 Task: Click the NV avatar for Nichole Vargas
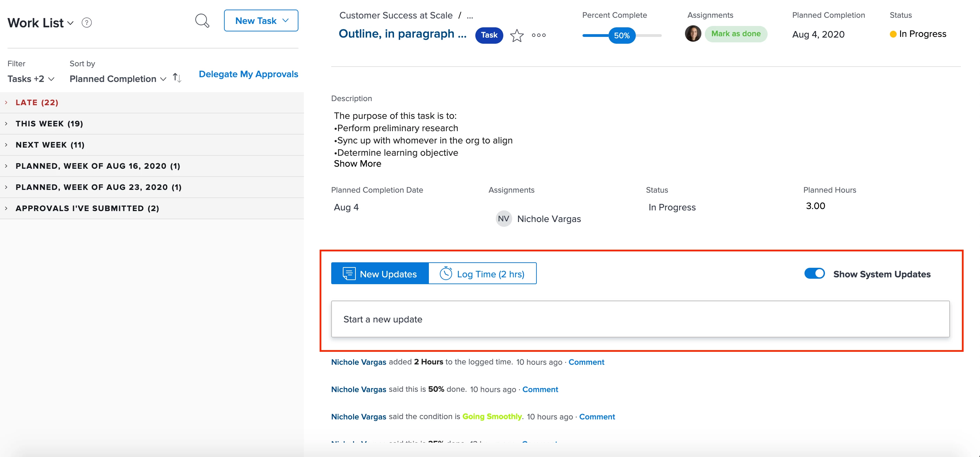click(x=503, y=219)
